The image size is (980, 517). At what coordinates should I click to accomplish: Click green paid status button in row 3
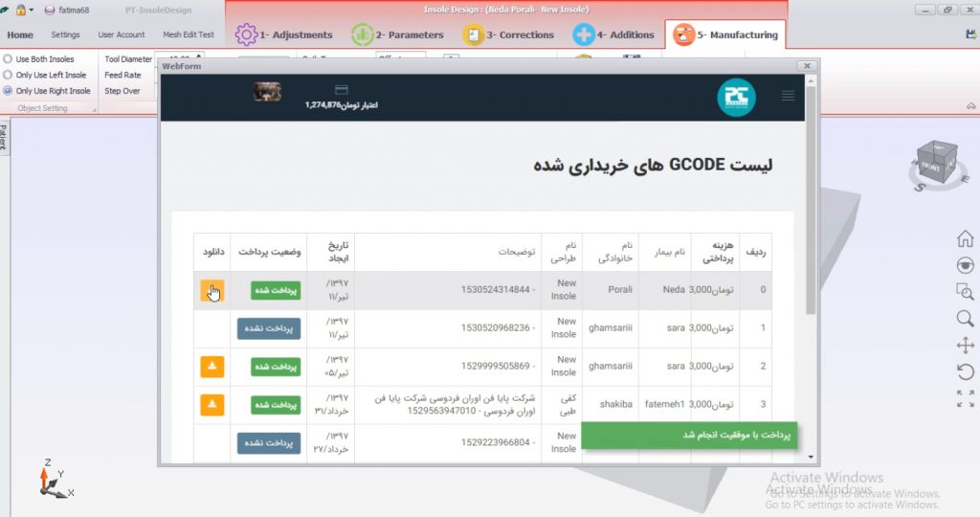click(276, 405)
